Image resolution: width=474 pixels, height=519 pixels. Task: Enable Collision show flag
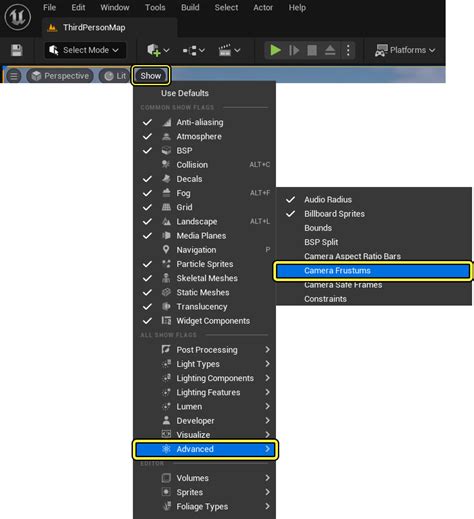204,165
